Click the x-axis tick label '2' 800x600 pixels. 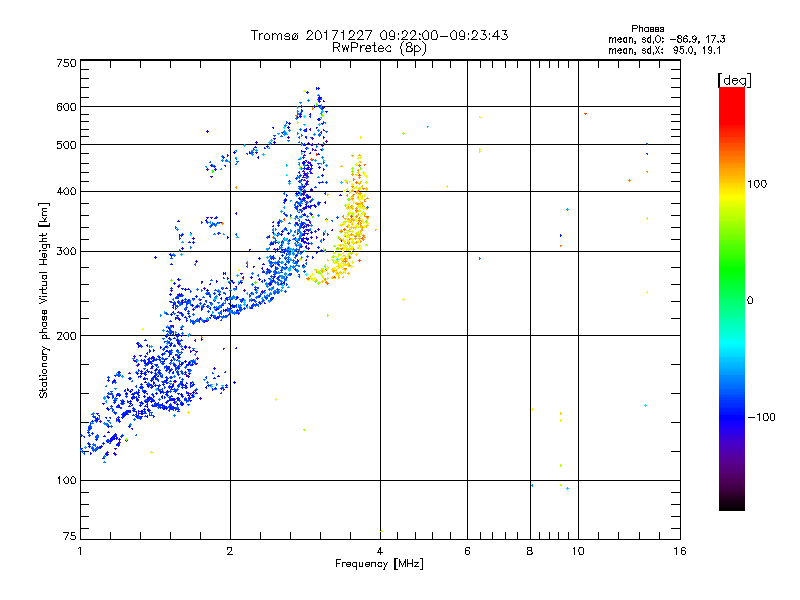(230, 551)
